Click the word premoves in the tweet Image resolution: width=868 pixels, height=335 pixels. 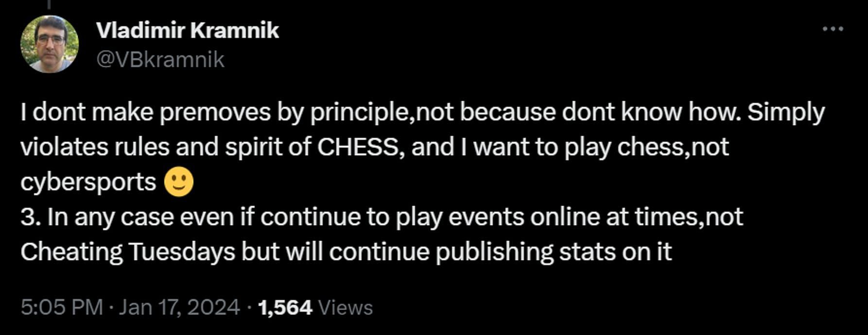(215, 113)
